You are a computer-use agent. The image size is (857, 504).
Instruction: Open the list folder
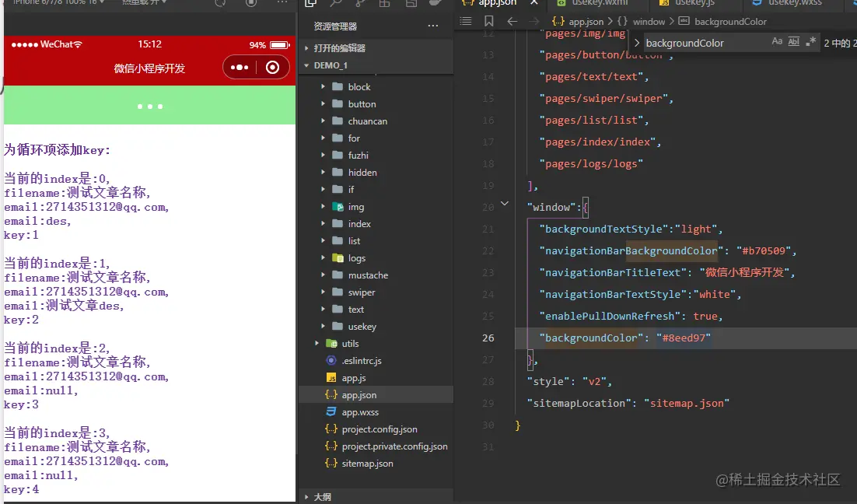tap(354, 240)
